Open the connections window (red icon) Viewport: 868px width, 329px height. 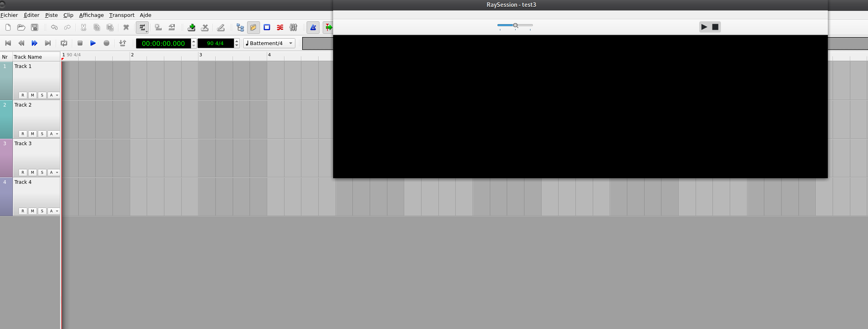pos(280,27)
